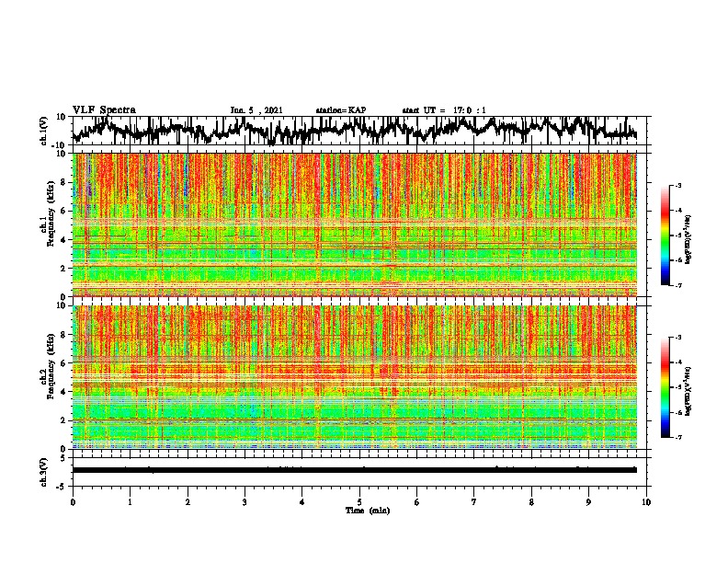This screenshot has width=728, height=563.
Task: Click the log(PSD) label beside ch.1 colorbar
Action: 688,240
